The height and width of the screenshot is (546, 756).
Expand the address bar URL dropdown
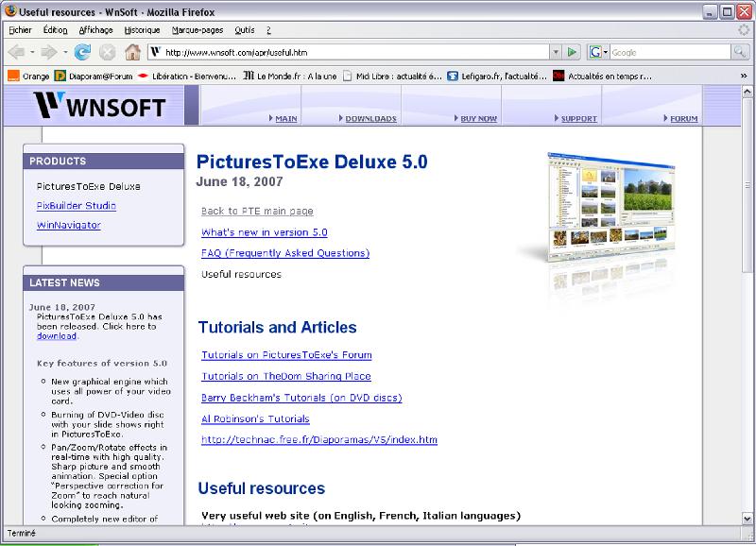point(556,52)
